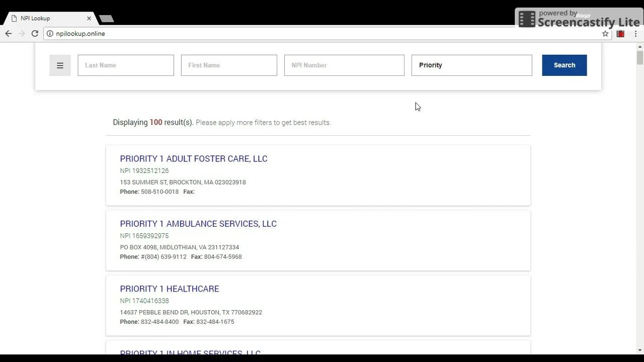The image size is (644, 362).
Task: Bookmark page with the star icon
Action: click(605, 34)
